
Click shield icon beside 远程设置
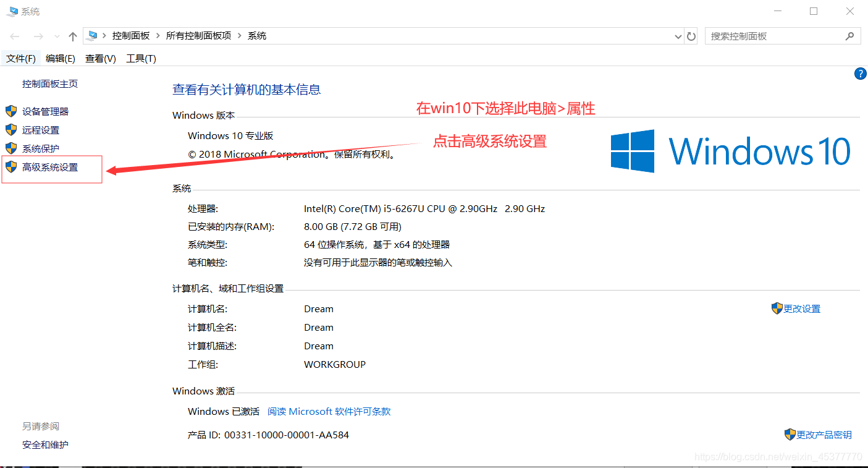tap(11, 130)
